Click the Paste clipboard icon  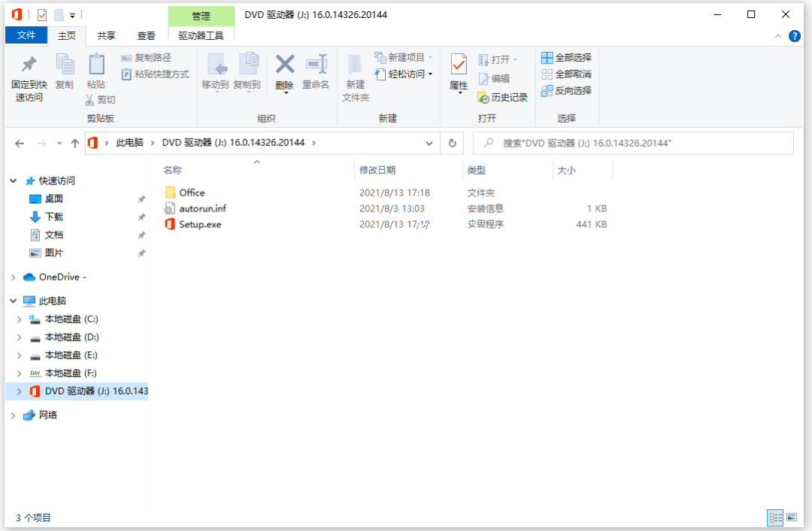[x=96, y=65]
